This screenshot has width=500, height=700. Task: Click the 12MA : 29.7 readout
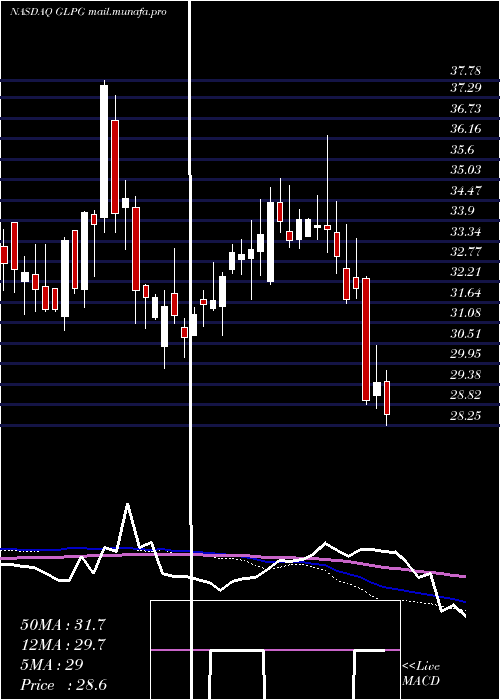[63, 645]
